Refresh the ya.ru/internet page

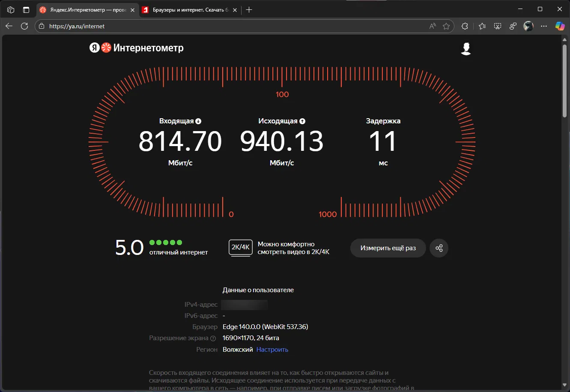pos(24,26)
